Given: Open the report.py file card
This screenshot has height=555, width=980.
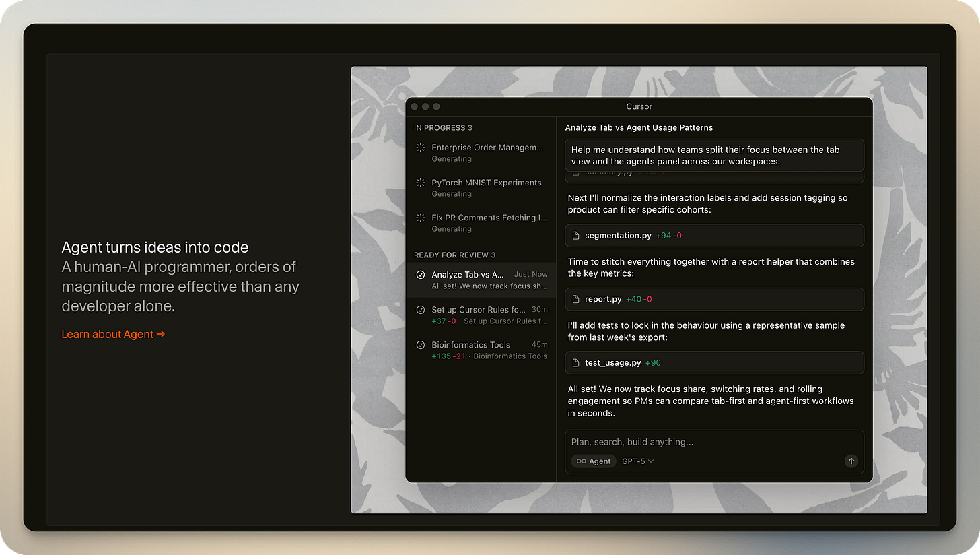Looking at the screenshot, I should pyautogui.click(x=714, y=299).
